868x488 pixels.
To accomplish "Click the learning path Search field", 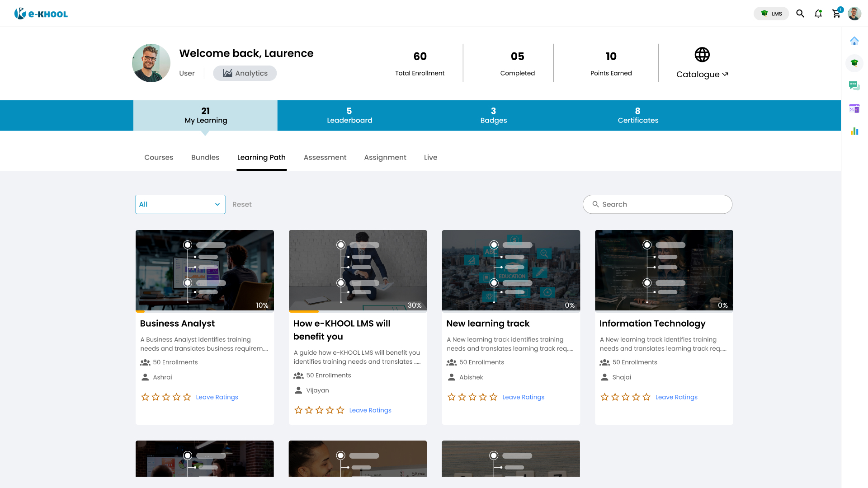I will [x=657, y=204].
